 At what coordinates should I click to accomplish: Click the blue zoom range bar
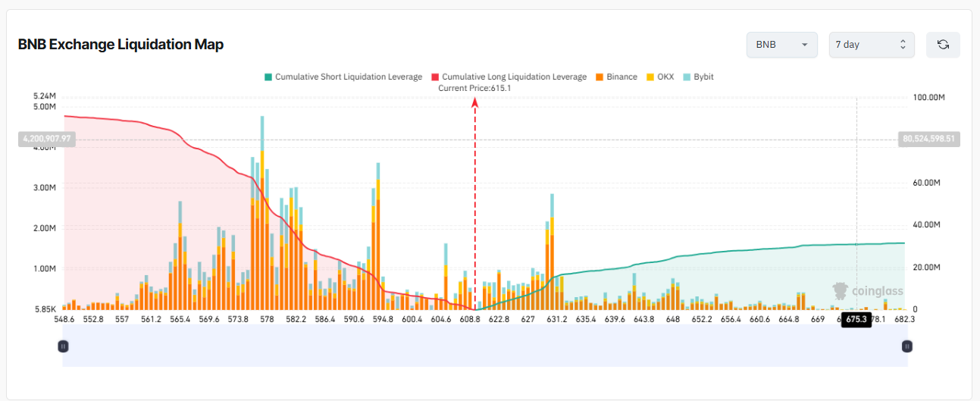(485, 346)
